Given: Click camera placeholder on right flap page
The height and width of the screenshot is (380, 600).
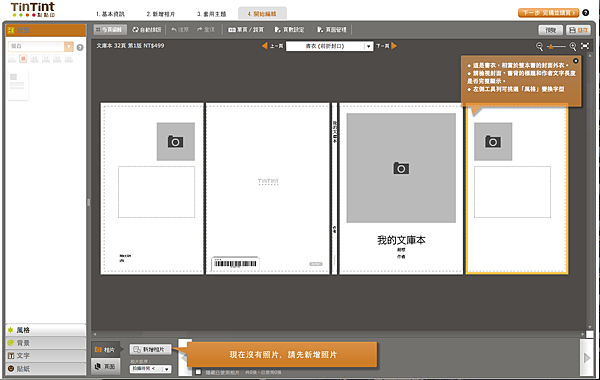Looking at the screenshot, I should tap(493, 142).
